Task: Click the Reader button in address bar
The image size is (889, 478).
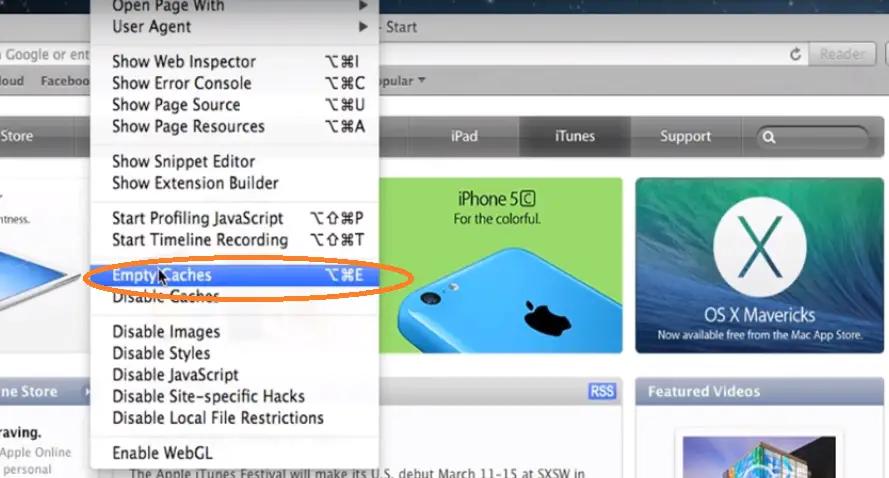Action: point(843,54)
